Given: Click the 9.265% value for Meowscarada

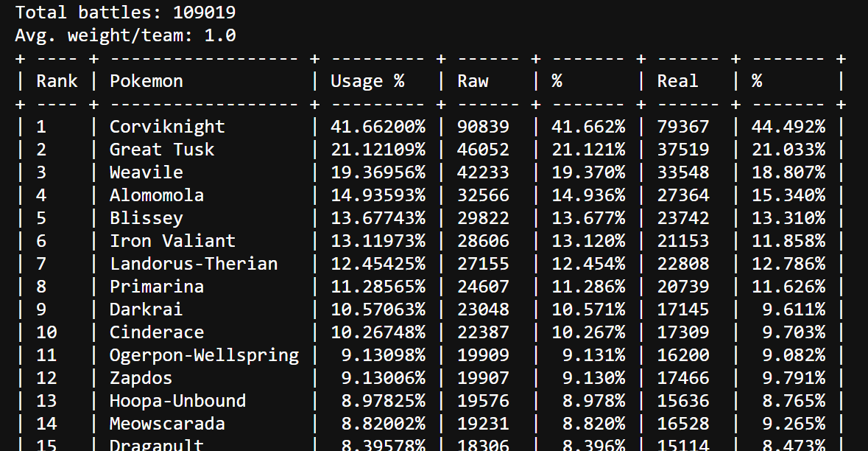Looking at the screenshot, I should pos(788,424).
